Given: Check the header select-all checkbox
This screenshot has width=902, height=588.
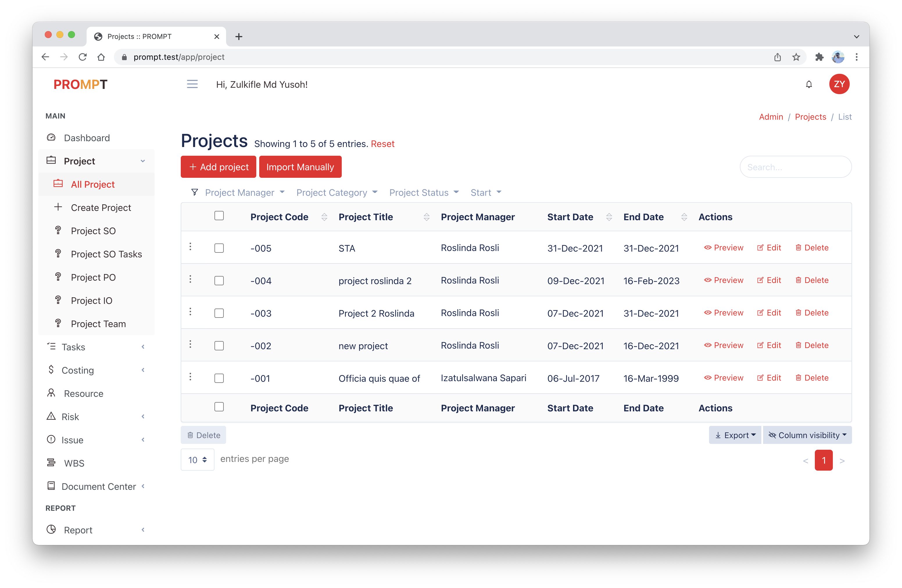Looking at the screenshot, I should pyautogui.click(x=219, y=216).
